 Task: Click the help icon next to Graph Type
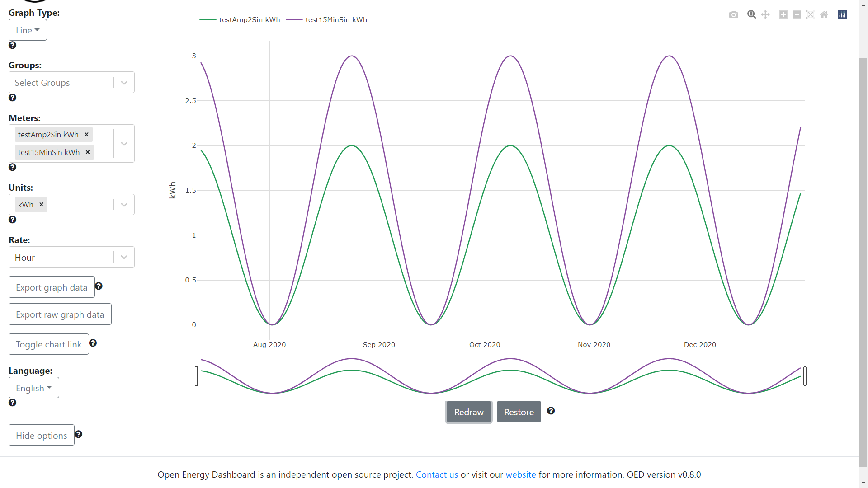click(13, 45)
